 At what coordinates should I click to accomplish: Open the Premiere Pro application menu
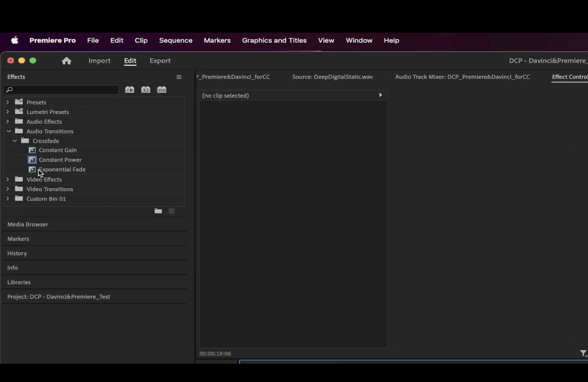[x=52, y=41]
